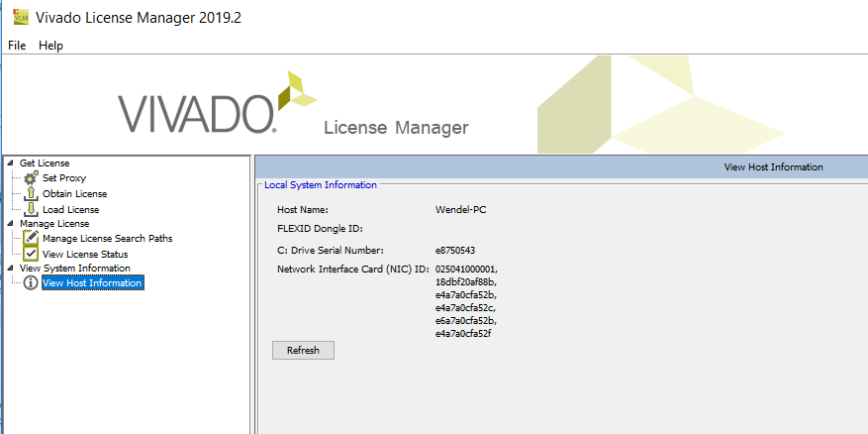
Task: Select the Set Proxy tree label
Action: (x=64, y=178)
